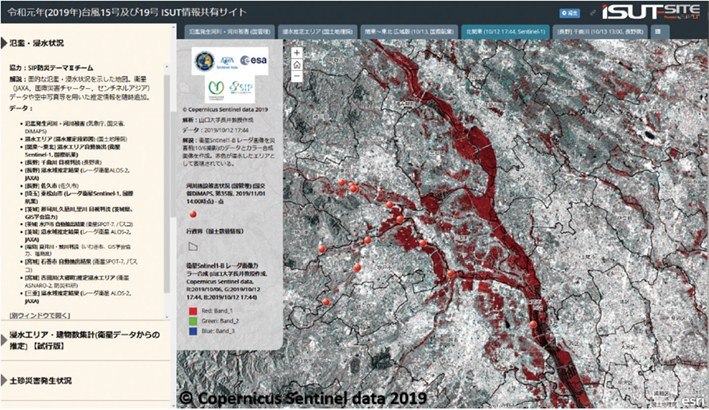Image resolution: width=709 pixels, height=410 pixels.
Task: Click the round blue emblem logo
Action: 204,61
